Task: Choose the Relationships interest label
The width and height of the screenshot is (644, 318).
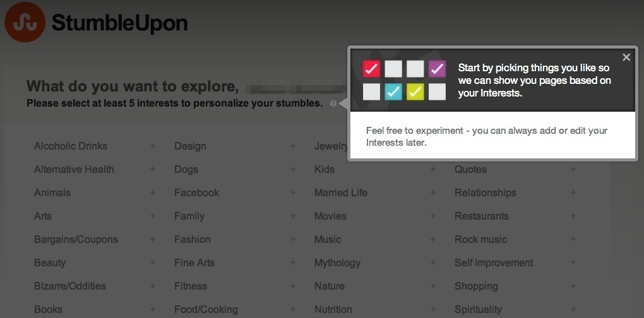Action: 486,193
